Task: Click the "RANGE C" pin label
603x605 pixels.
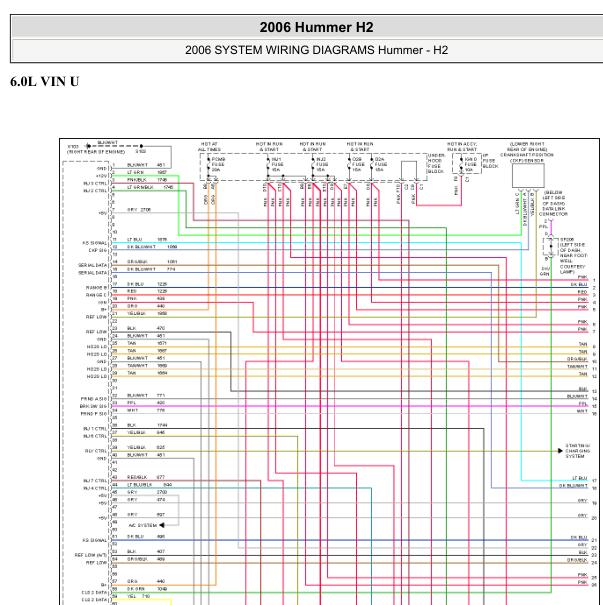Action: [96, 295]
